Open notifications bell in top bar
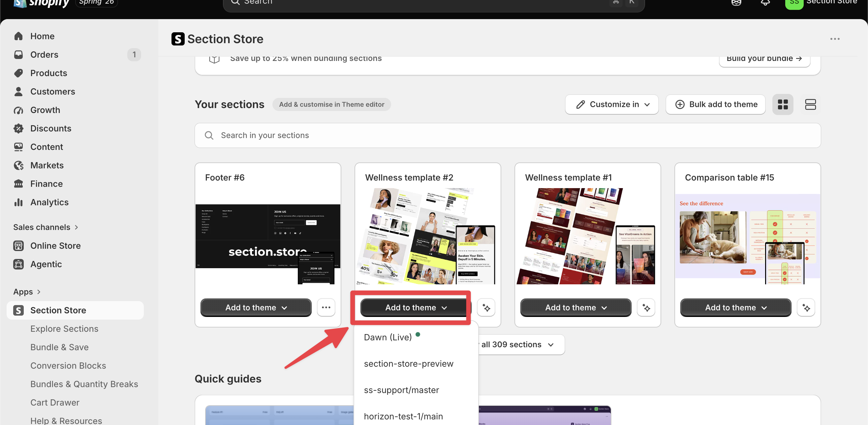Screen dimensions: 868x425 (x=765, y=2)
